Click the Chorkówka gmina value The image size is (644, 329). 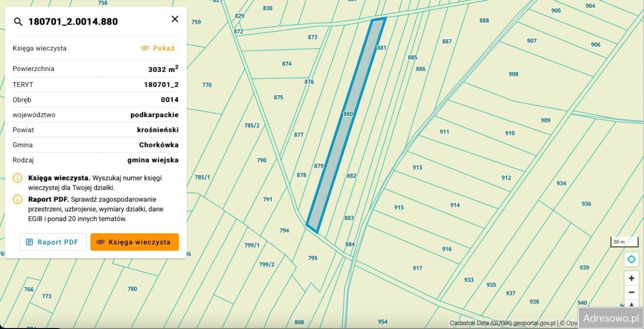tap(159, 145)
